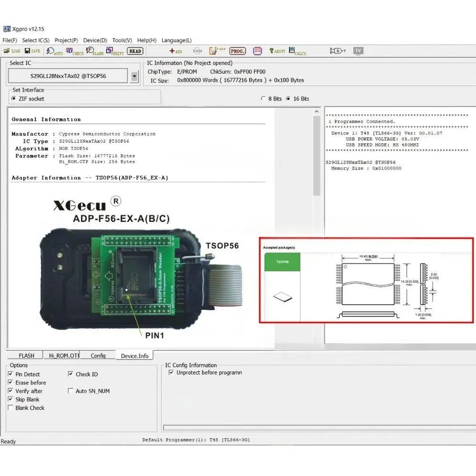Click '1 Programmer Connected.' log line
Screen dimensions: 476x476
click(x=362, y=121)
